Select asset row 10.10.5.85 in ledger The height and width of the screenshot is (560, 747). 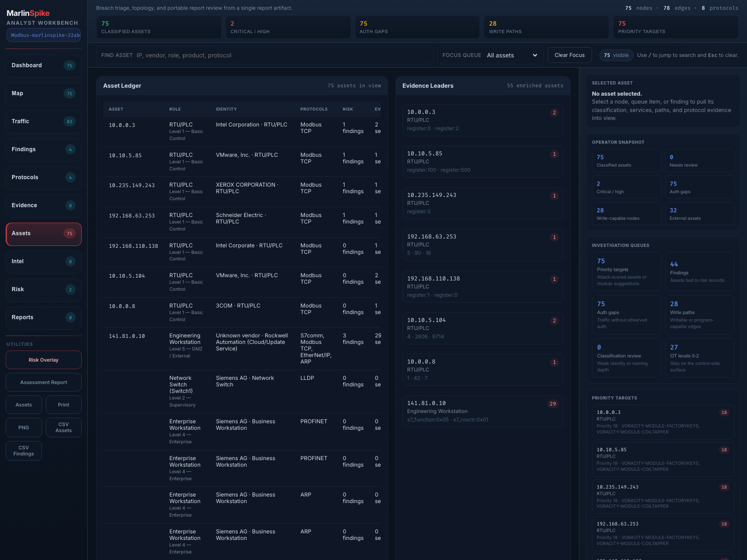point(242,162)
